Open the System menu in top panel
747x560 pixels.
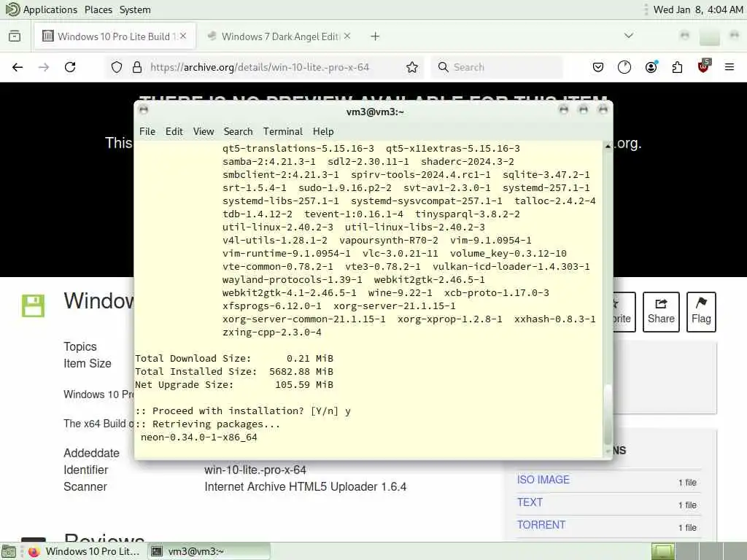pos(135,9)
